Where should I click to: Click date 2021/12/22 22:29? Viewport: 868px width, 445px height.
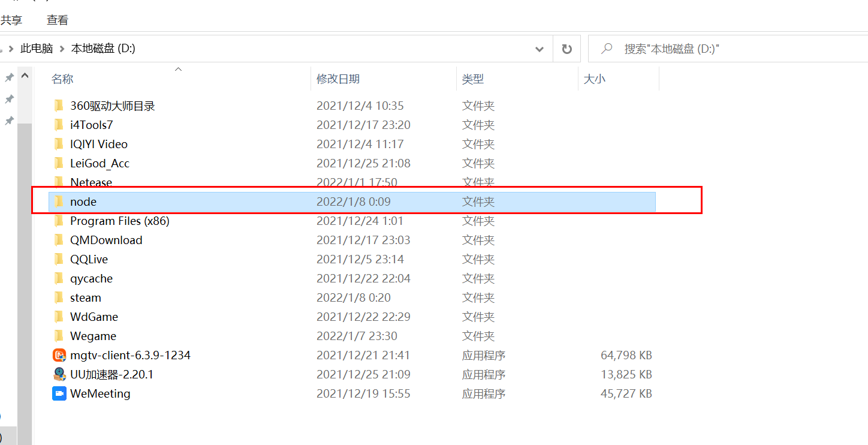coord(363,317)
